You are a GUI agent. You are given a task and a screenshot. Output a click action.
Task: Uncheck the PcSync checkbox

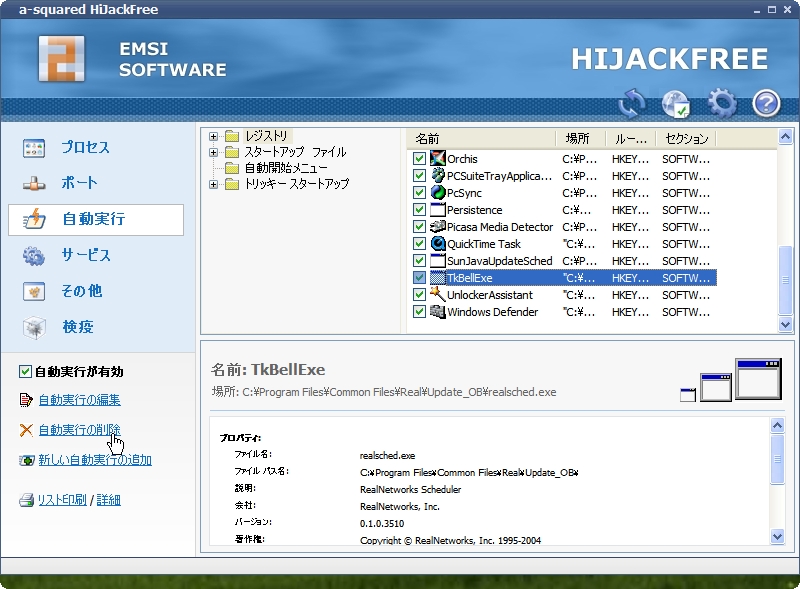tap(419, 192)
